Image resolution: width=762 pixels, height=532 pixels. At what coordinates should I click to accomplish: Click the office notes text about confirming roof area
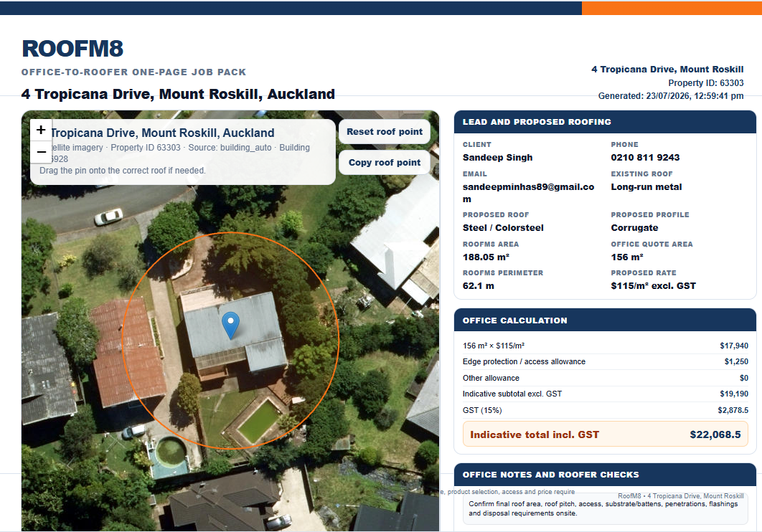603,509
